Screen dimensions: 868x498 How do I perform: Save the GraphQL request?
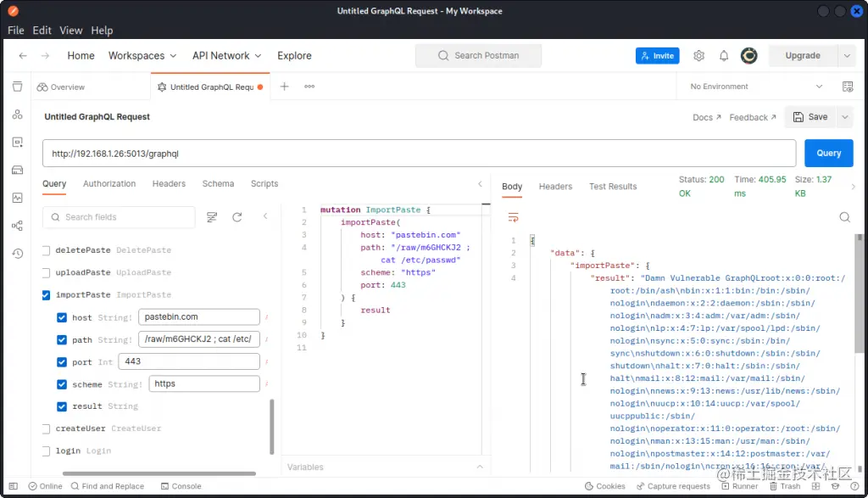[x=810, y=117]
